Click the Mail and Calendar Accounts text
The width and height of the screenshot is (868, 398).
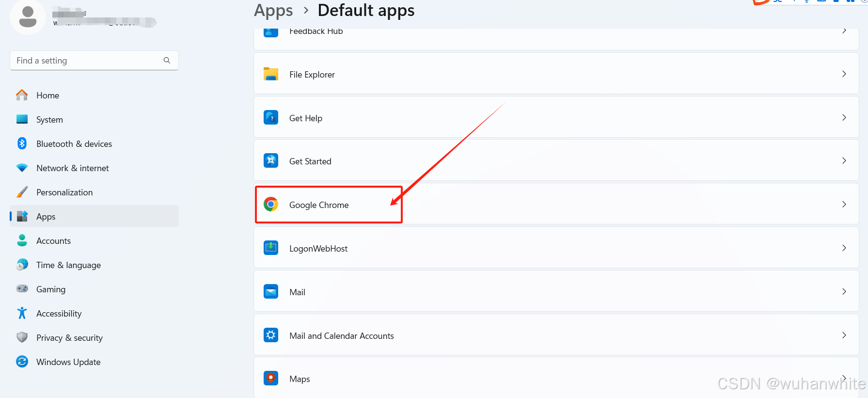342,336
